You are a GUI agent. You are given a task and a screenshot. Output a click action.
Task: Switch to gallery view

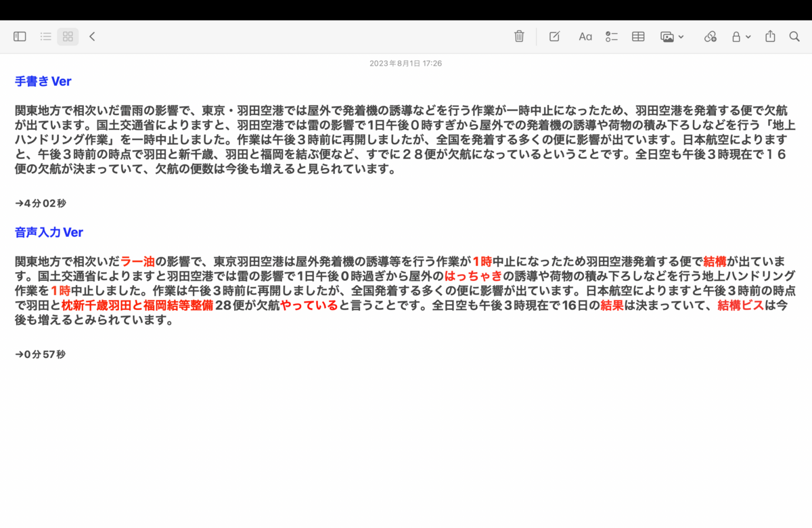point(68,37)
